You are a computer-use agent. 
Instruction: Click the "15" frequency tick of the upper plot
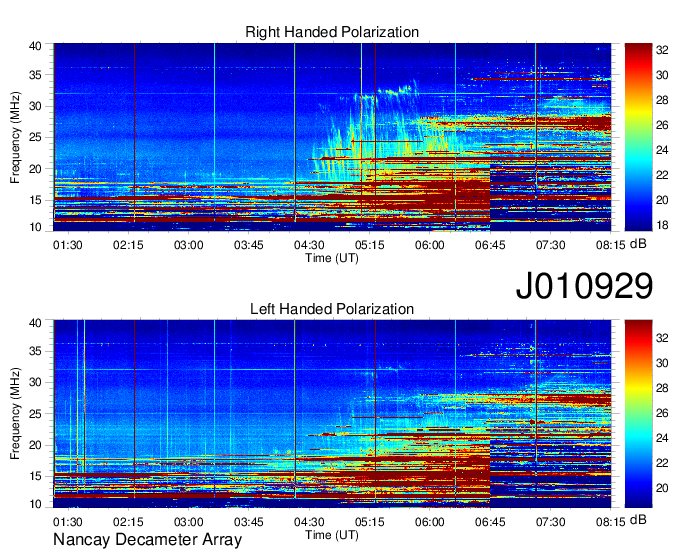[x=35, y=200]
